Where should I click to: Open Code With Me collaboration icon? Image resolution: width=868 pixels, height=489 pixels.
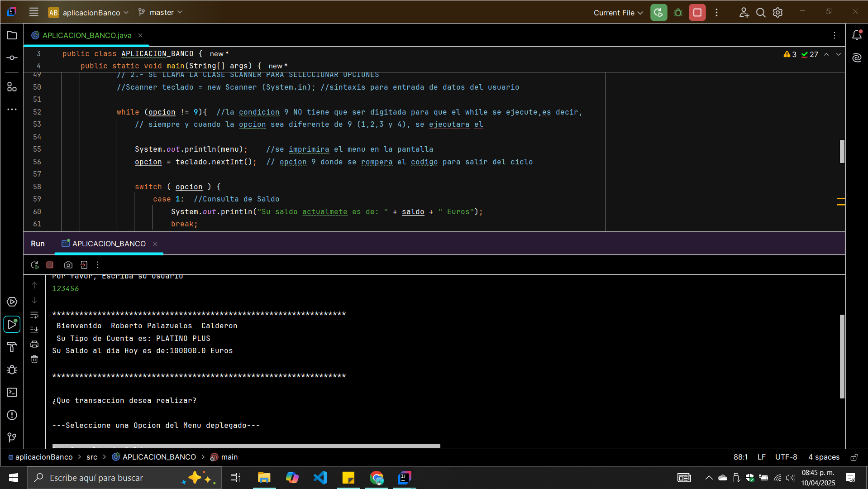[x=744, y=12]
